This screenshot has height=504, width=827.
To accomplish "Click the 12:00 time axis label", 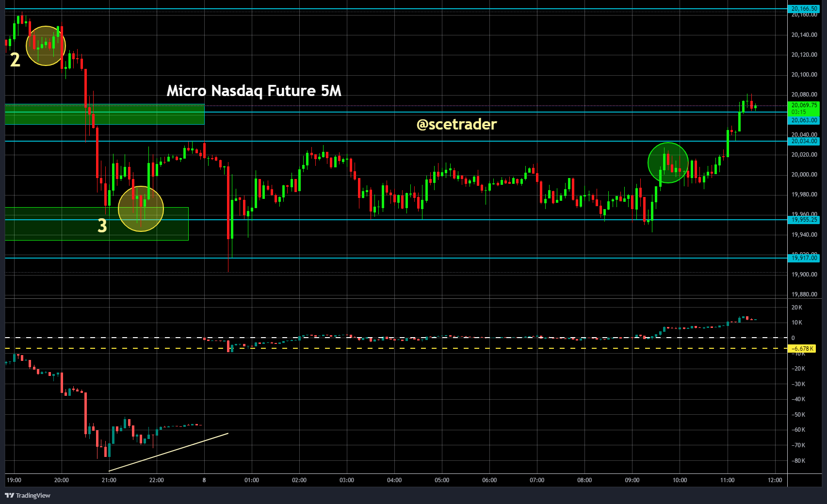I will pyautogui.click(x=775, y=480).
